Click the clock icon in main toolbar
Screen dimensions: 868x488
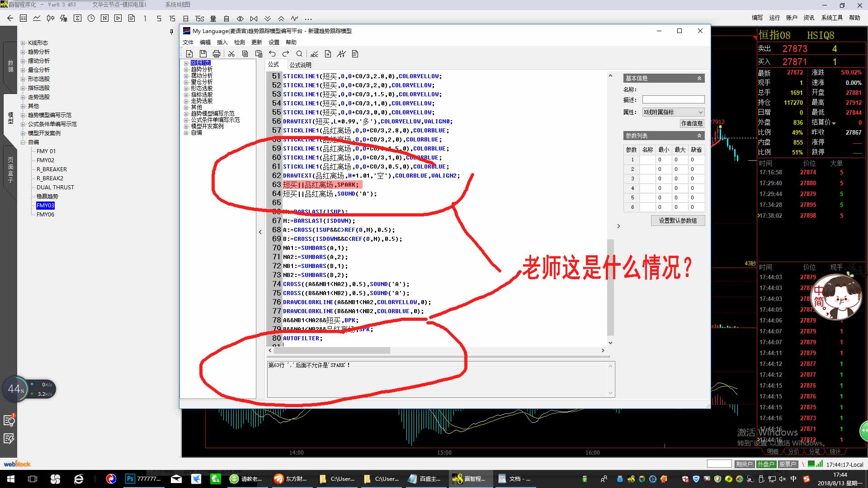pyautogui.click(x=91, y=18)
